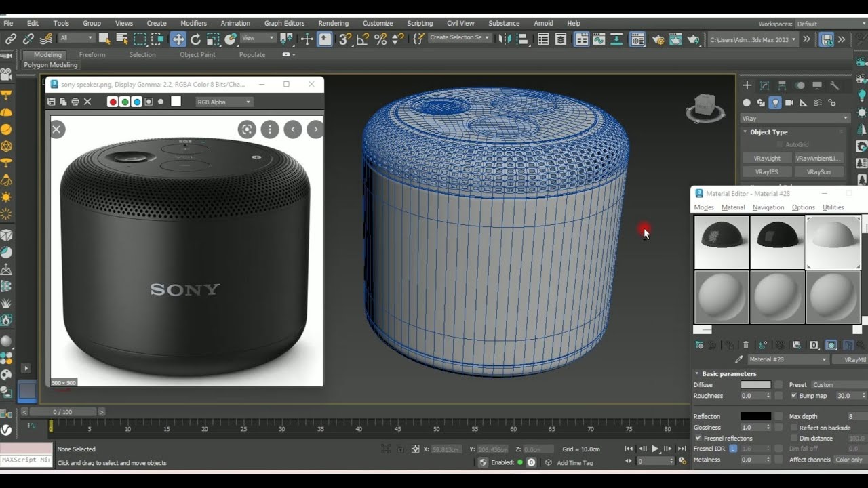Save image icon in sony speaker window

pos(52,102)
